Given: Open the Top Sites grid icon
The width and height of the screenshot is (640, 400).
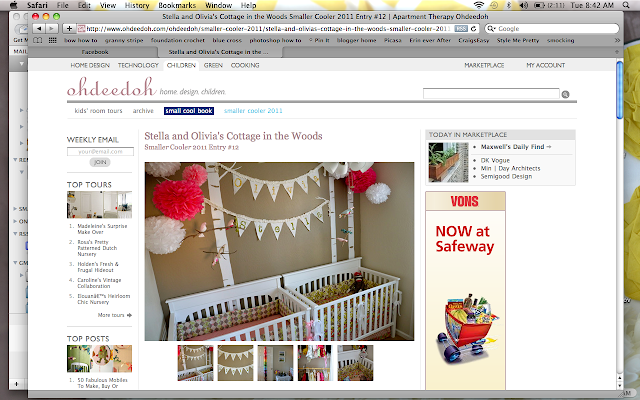Looking at the screenshot, I should click(x=53, y=40).
